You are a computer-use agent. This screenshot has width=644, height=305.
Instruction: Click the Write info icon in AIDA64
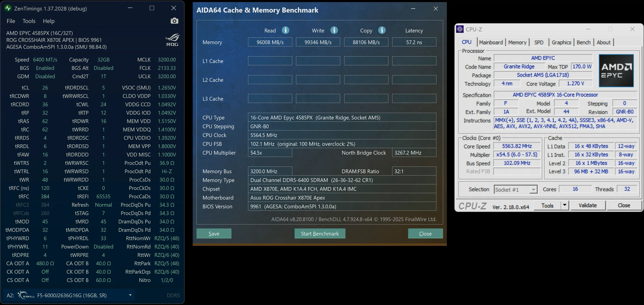334,30
